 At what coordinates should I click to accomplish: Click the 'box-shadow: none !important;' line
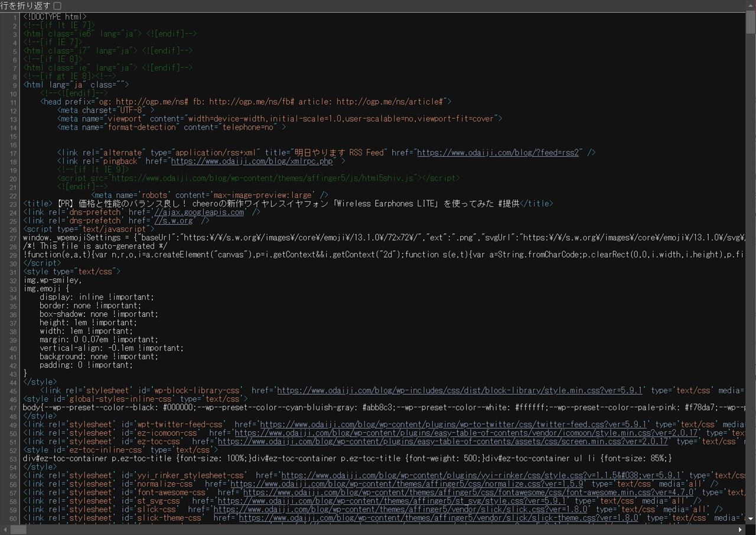coord(99,314)
